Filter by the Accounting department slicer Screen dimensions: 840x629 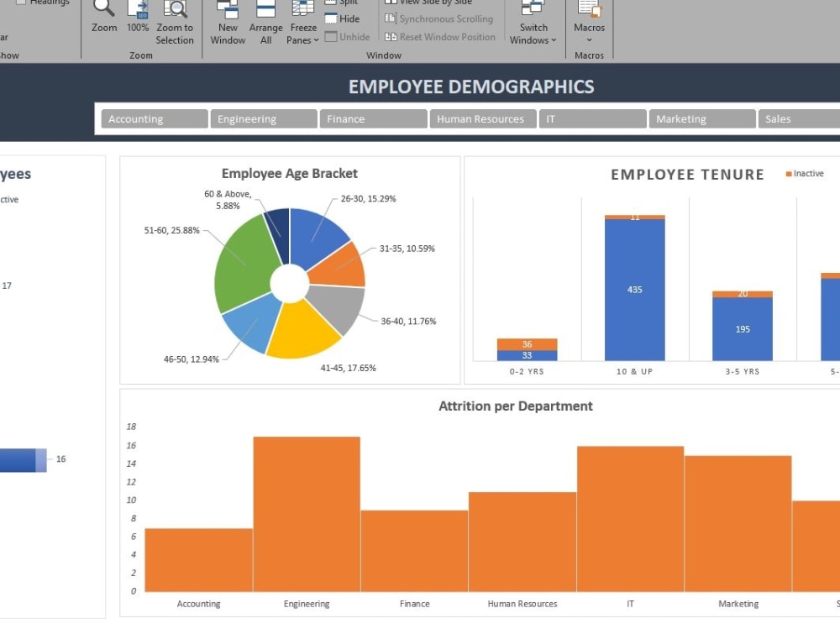tap(153, 118)
